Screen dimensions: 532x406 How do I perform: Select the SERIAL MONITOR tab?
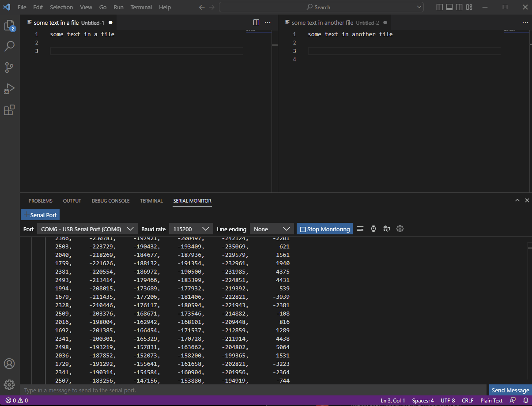point(192,201)
